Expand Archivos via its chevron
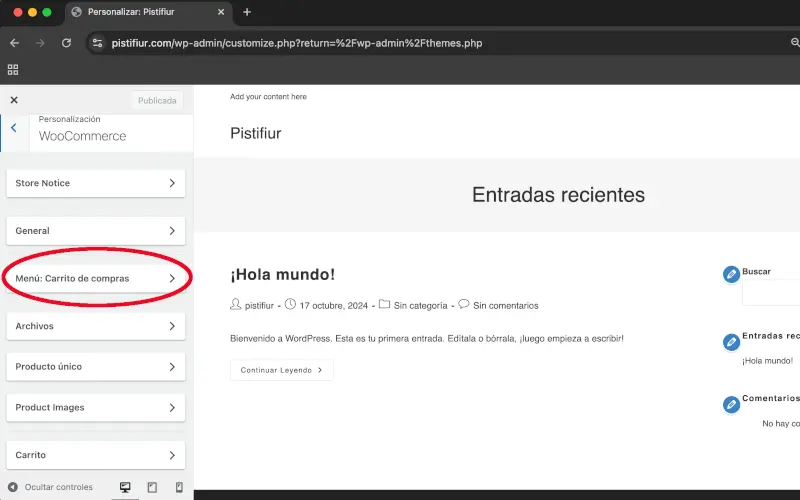 (172, 326)
